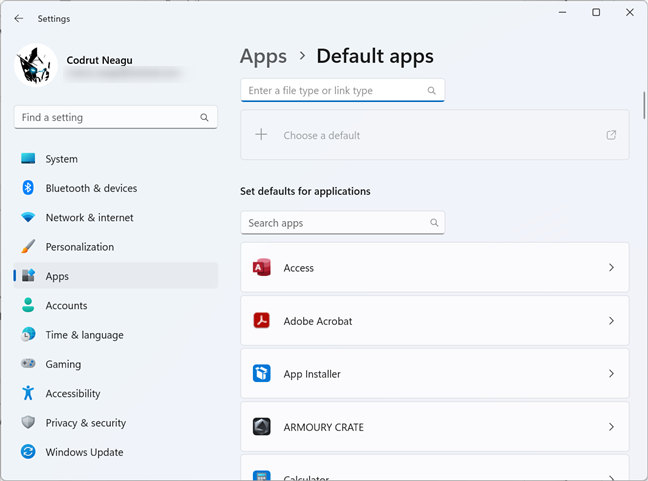Click the Find a setting search box

pos(108,118)
